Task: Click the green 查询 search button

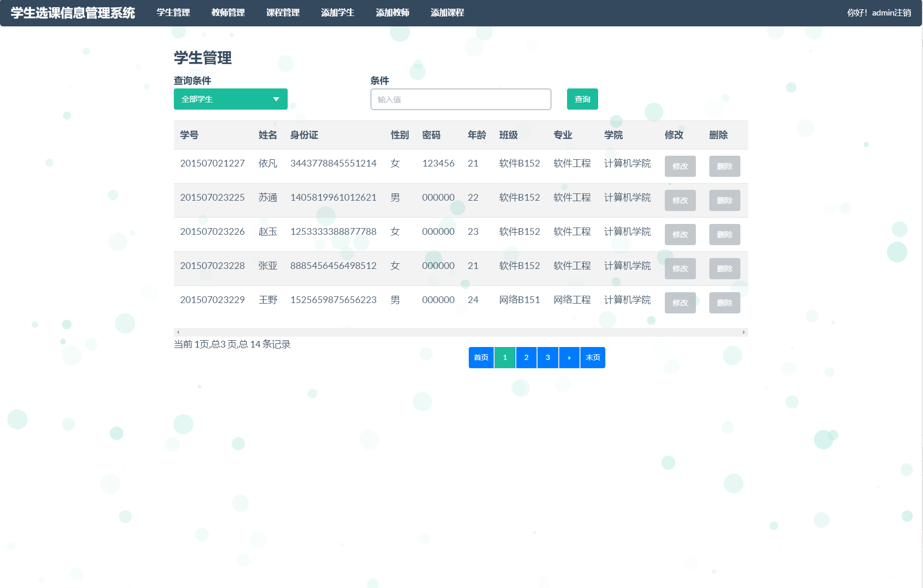Action: pos(582,99)
